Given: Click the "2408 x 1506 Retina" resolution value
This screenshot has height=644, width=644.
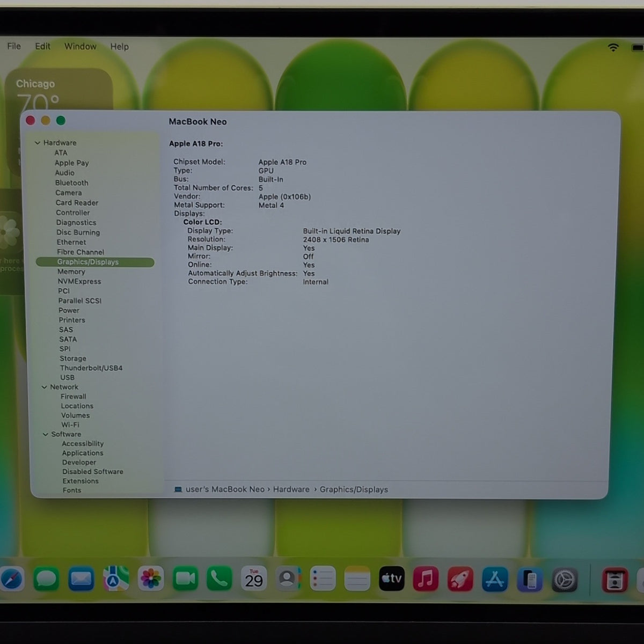Looking at the screenshot, I should coord(336,240).
